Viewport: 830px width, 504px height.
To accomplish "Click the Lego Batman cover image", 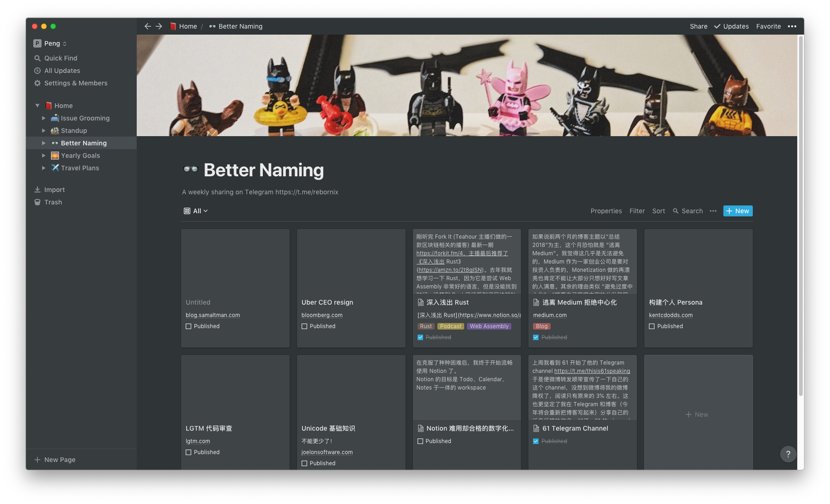I will point(467,85).
